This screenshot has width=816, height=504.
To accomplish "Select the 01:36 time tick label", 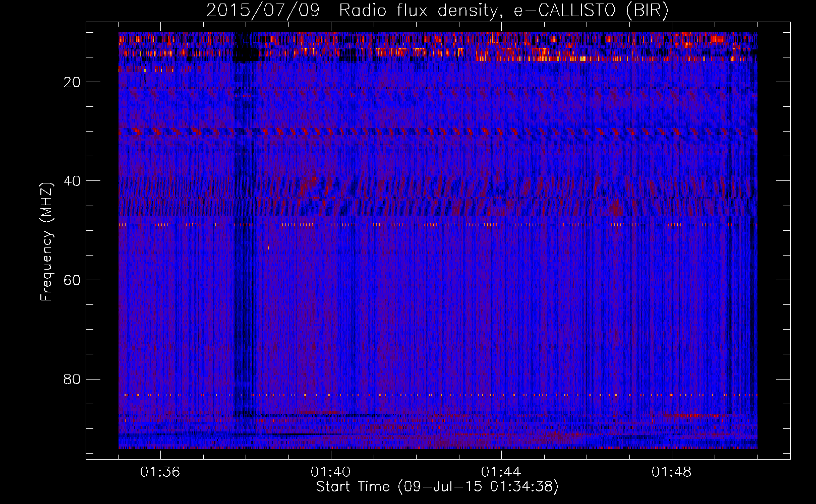I will point(160,472).
